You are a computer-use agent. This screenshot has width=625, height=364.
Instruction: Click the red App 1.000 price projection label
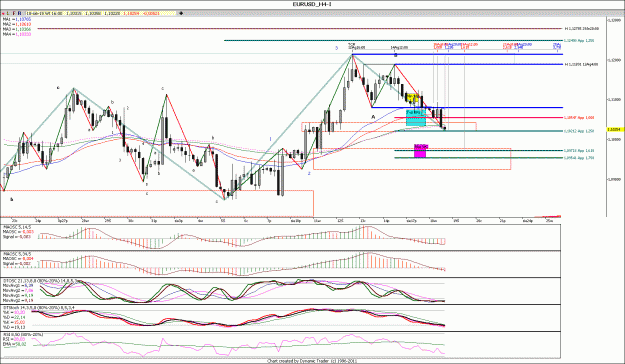(x=579, y=118)
